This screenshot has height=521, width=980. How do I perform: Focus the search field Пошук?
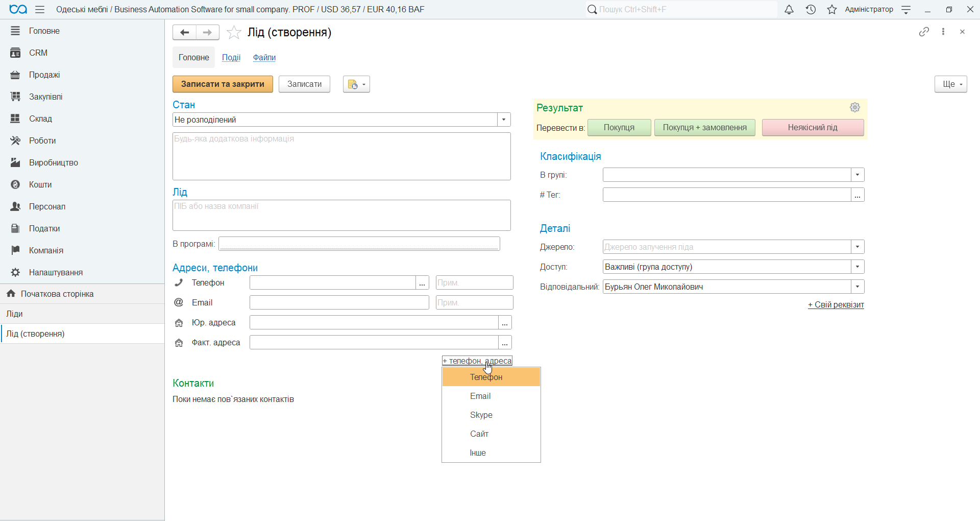681,9
